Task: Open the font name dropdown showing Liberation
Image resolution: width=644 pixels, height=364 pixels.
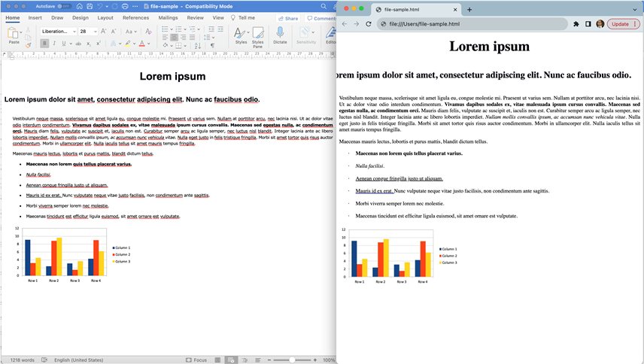Action: click(x=59, y=32)
